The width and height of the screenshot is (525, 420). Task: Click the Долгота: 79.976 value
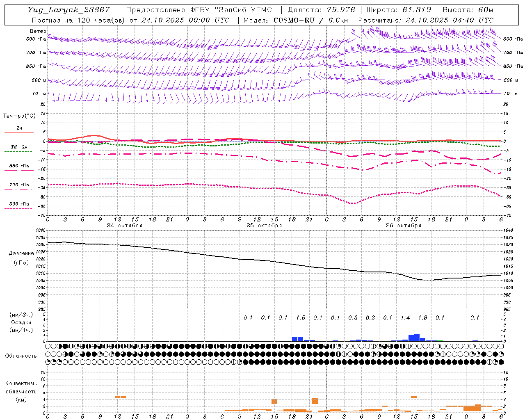(x=322, y=10)
